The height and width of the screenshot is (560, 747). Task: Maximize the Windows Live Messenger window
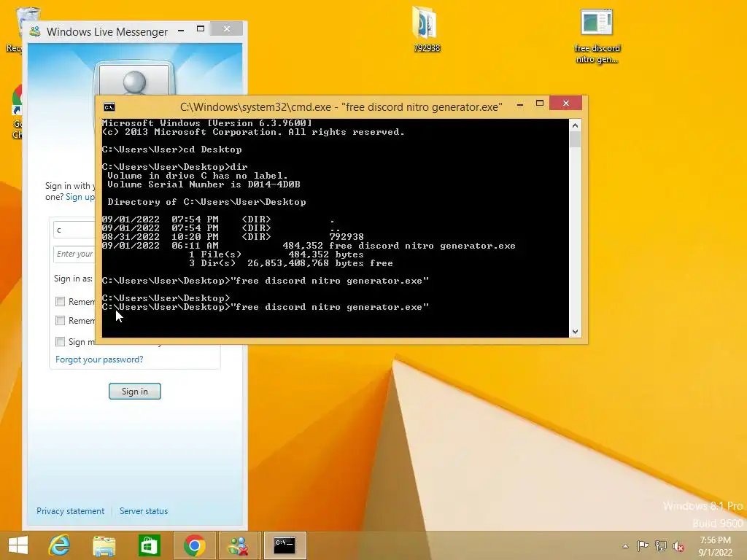click(201, 29)
